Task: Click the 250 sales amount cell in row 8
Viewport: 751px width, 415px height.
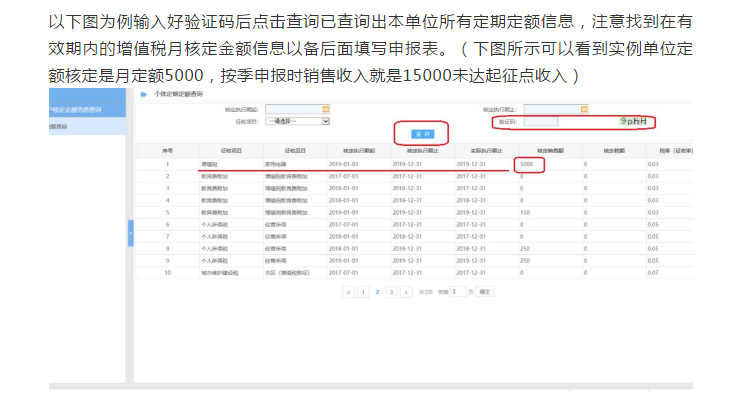Action: (x=525, y=249)
